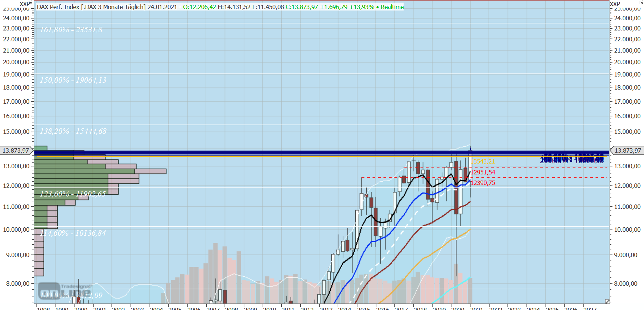Click 15.000,00 on the left price axis
The image size is (644, 310).
point(16,132)
